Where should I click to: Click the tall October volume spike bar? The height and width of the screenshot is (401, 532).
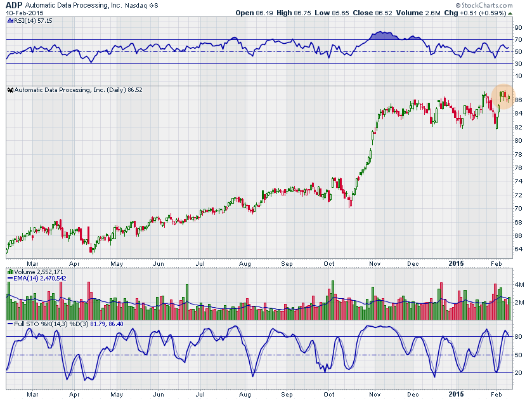tap(333, 300)
